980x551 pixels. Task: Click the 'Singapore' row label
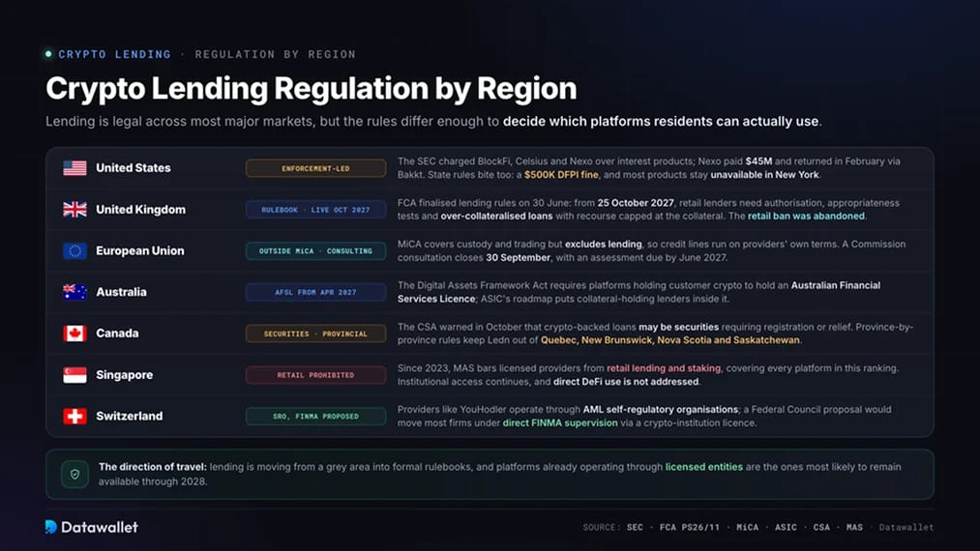point(125,375)
